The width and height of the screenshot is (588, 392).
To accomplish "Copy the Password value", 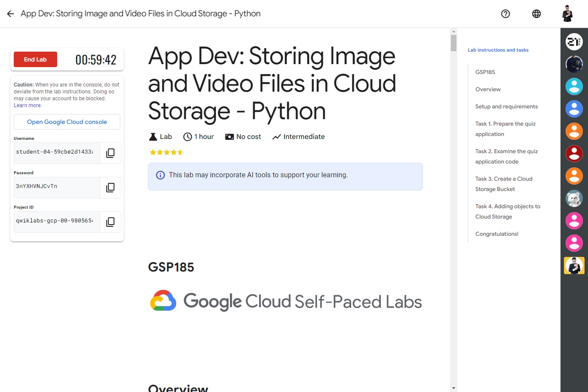I will [x=110, y=188].
